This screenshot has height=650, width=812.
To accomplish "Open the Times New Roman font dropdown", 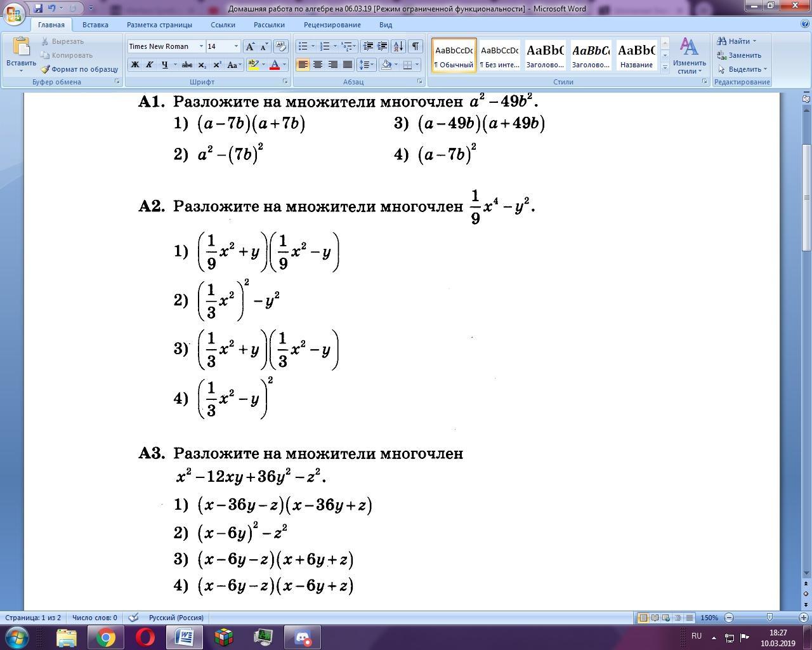I will tap(201, 46).
